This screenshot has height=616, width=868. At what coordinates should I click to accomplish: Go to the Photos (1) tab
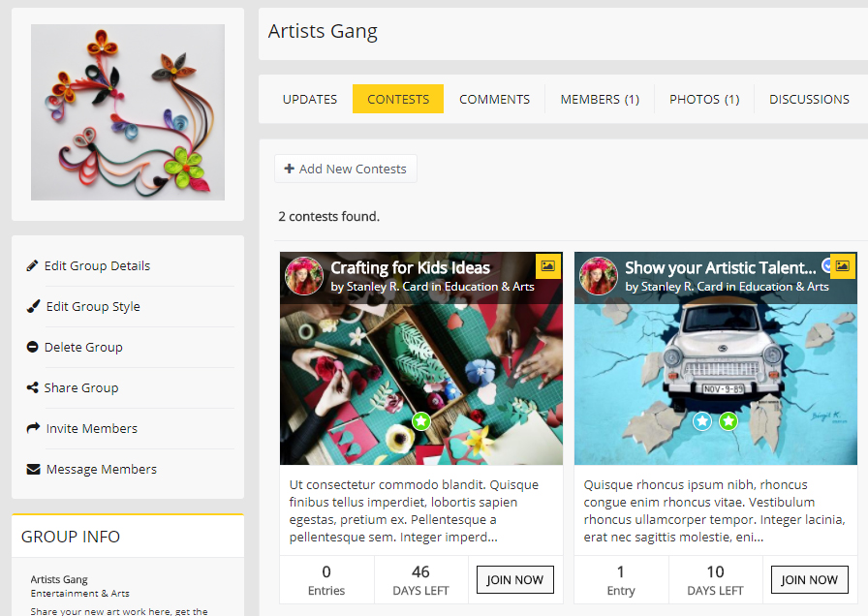704,99
